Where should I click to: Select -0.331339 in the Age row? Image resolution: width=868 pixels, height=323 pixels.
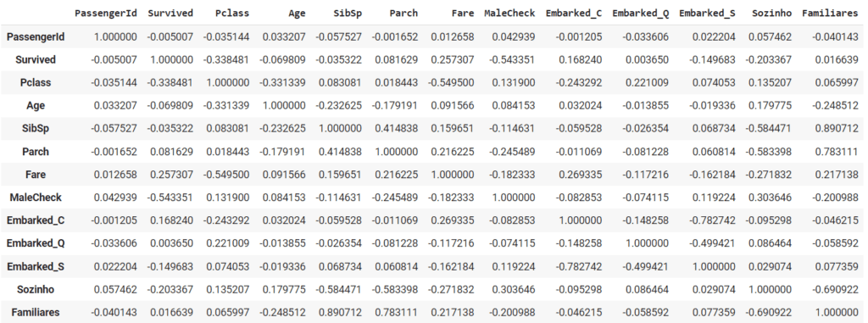click(x=225, y=106)
